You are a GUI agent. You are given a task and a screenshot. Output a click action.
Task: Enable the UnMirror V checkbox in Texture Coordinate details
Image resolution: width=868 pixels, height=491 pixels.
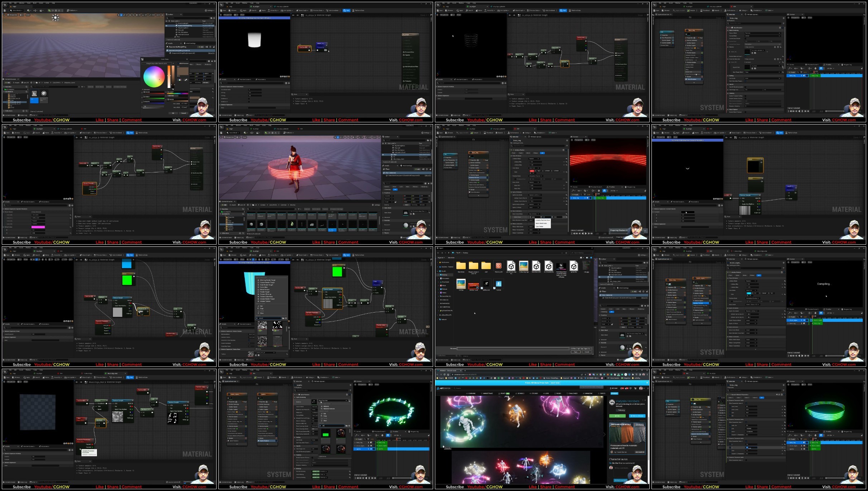pos(249,102)
